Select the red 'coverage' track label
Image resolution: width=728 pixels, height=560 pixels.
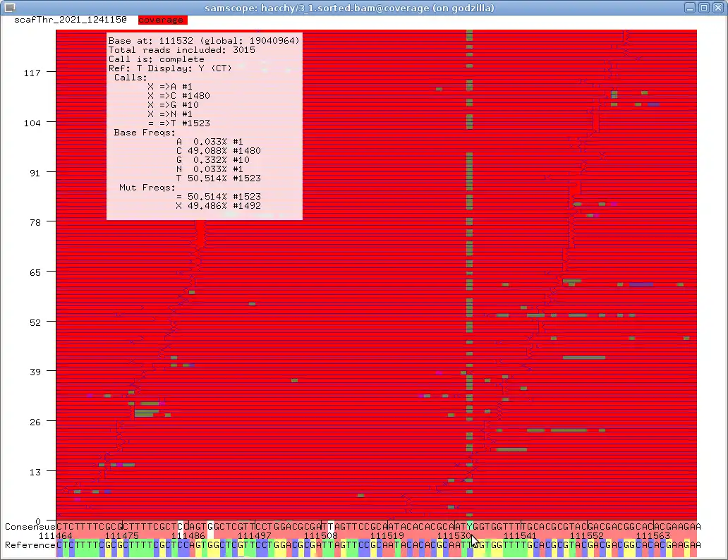pyautogui.click(x=162, y=20)
